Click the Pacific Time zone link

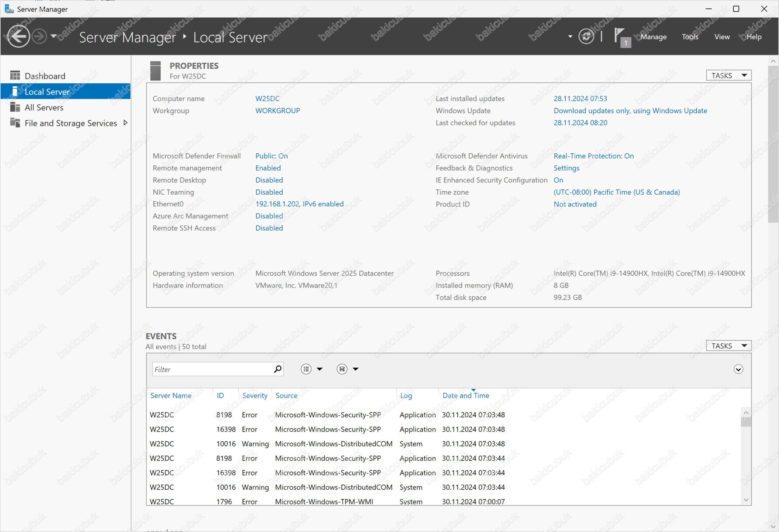tap(617, 192)
